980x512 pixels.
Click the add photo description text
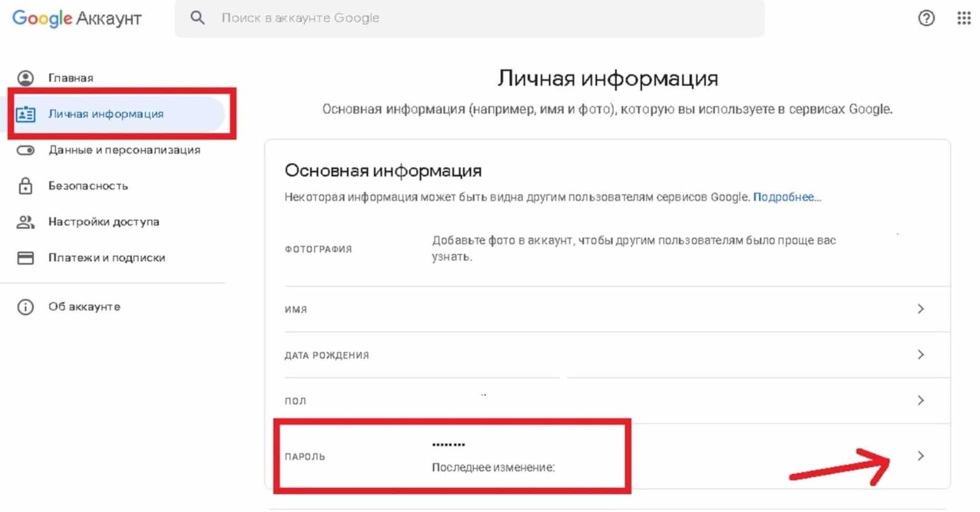633,248
